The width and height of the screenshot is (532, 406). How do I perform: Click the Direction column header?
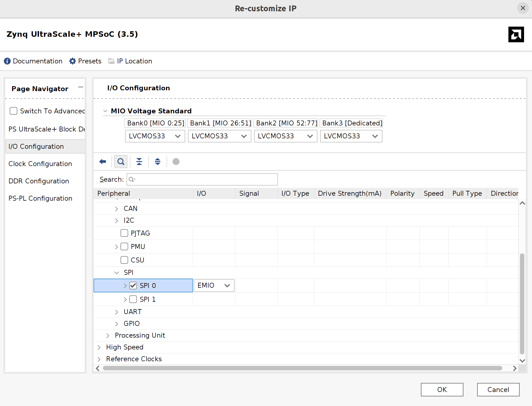(x=503, y=193)
